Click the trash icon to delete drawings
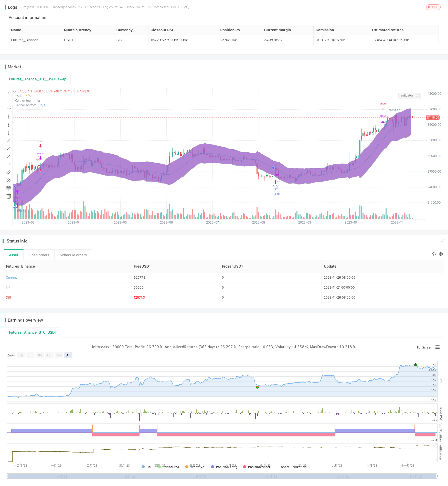This screenshot has height=486, width=448. [9, 196]
